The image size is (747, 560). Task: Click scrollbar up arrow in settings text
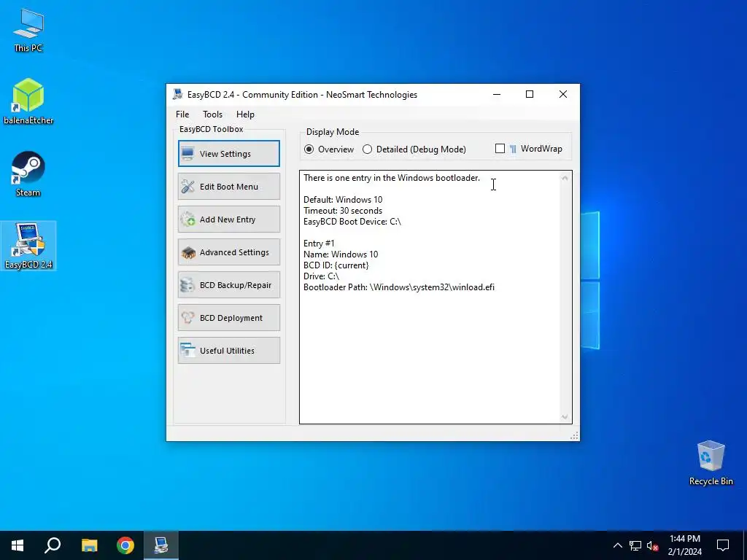pos(565,178)
